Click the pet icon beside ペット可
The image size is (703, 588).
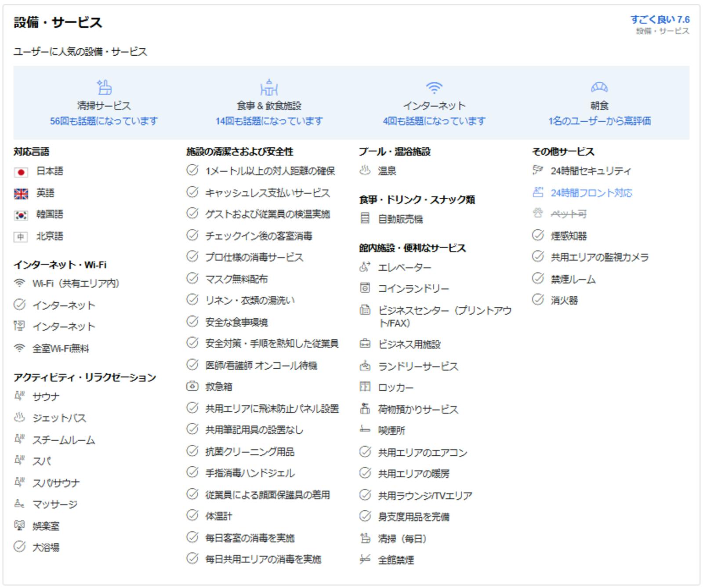click(538, 213)
